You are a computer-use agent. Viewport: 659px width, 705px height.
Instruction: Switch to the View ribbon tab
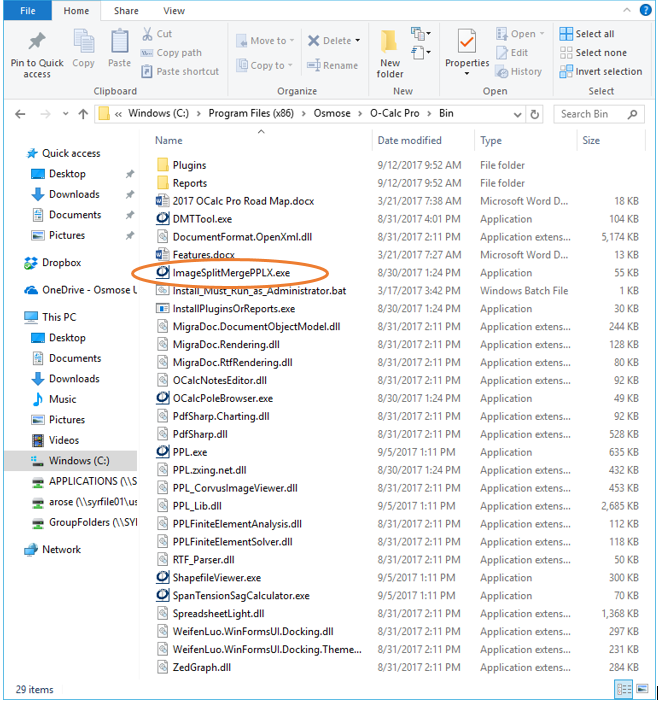(x=174, y=11)
